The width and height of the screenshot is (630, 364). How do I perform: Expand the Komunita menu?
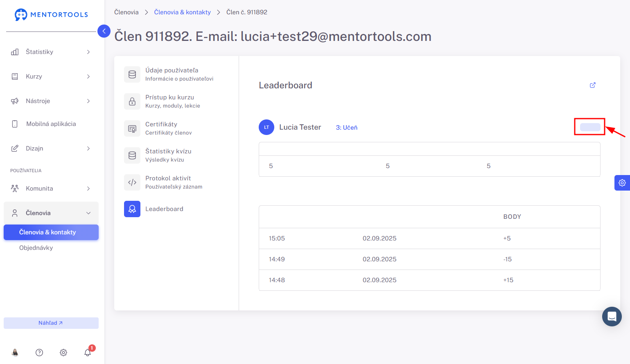(x=51, y=189)
